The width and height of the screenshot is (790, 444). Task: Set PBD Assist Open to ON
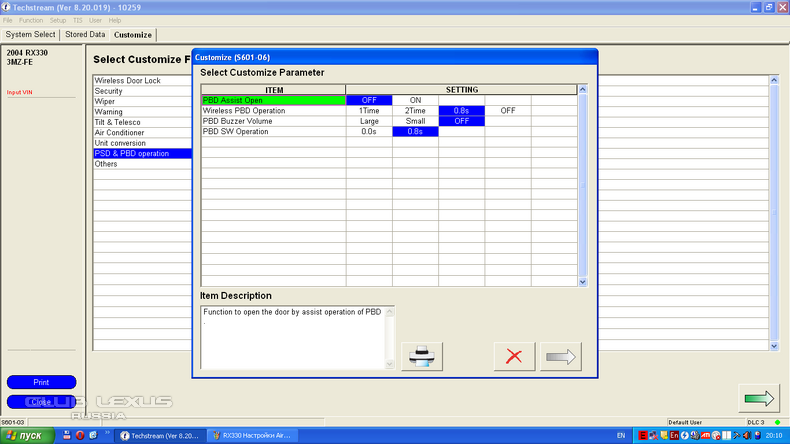pyautogui.click(x=415, y=100)
